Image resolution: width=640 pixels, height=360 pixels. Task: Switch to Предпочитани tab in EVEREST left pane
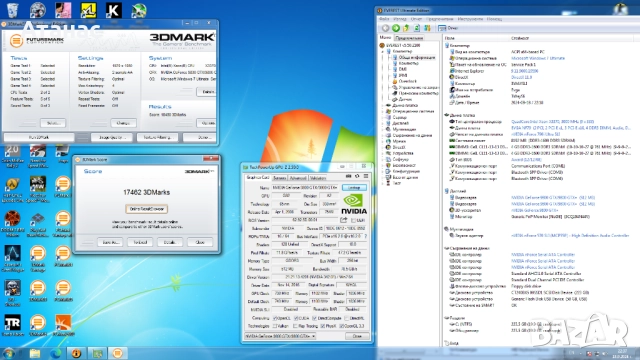409,38
